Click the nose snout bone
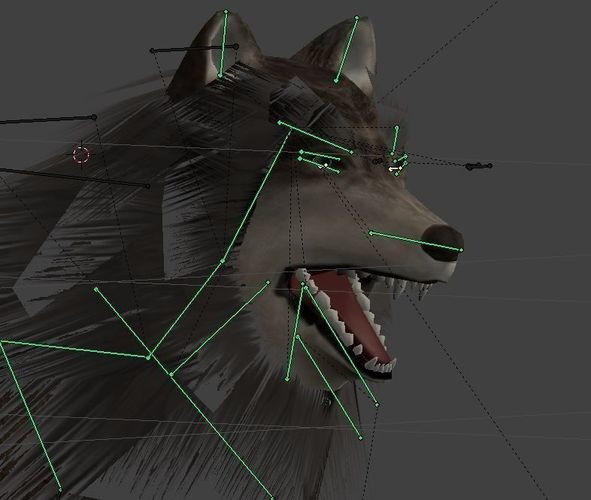Image resolution: width=591 pixels, height=500 pixels. [x=416, y=241]
